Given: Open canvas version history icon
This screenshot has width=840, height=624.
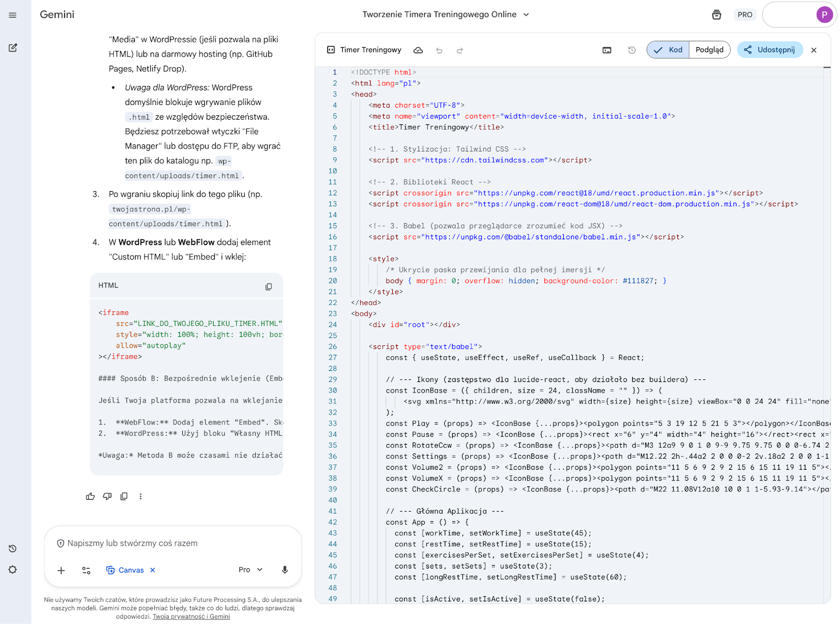Looking at the screenshot, I should click(632, 50).
